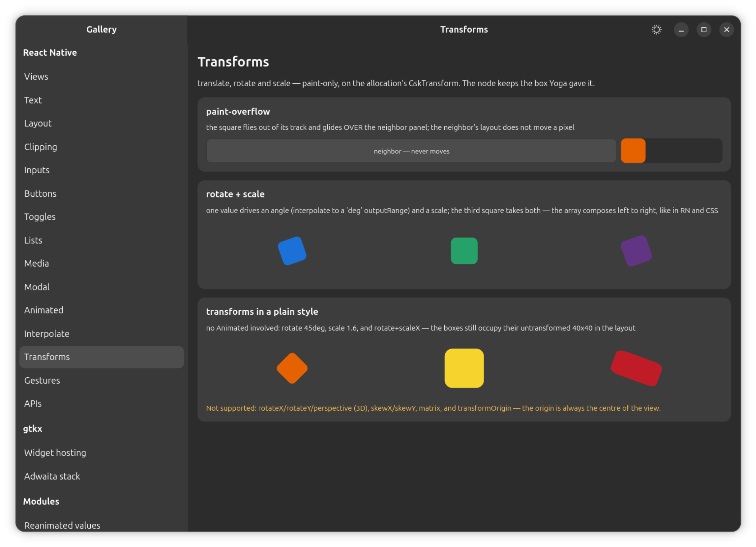Open the Toggles page
This screenshot has width=756, height=547.
(x=102, y=217)
